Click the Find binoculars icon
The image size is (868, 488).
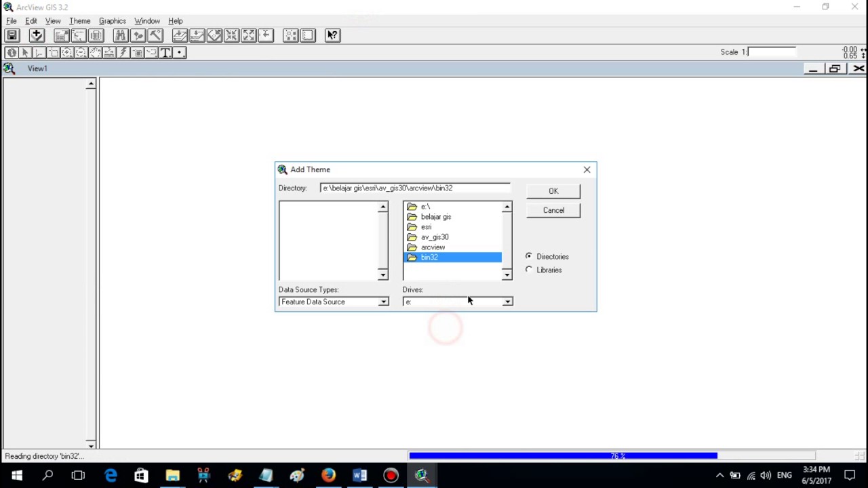pos(121,35)
